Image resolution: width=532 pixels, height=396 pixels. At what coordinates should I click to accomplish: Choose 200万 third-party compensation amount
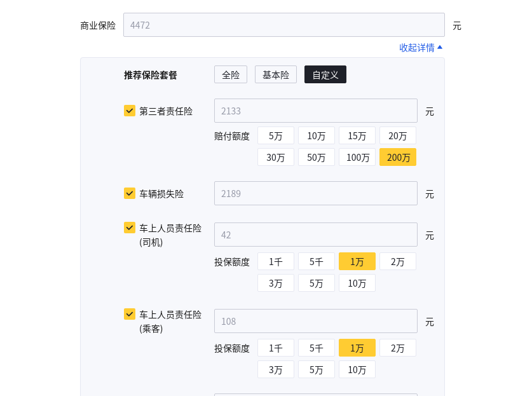pos(398,158)
